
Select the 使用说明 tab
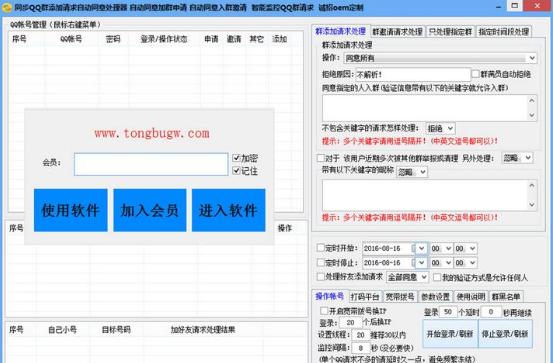point(471,297)
